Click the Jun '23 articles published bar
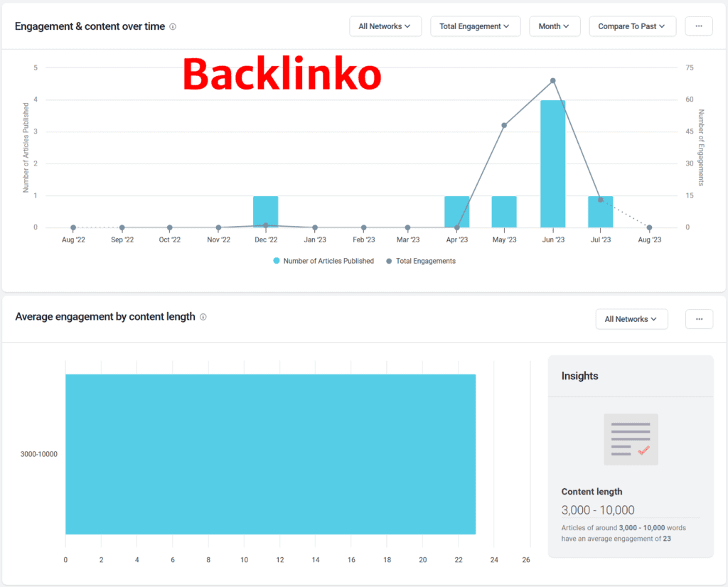The image size is (728, 587). pos(552,164)
